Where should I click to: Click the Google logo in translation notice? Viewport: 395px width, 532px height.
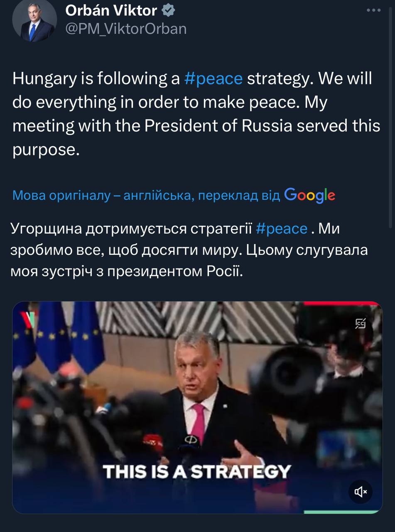point(310,195)
